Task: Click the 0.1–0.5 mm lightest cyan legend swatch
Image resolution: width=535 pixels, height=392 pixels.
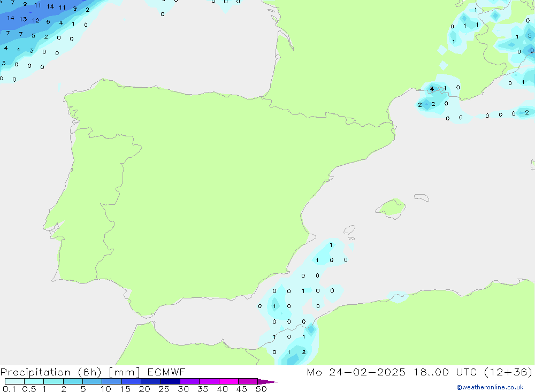Action: click(14, 381)
